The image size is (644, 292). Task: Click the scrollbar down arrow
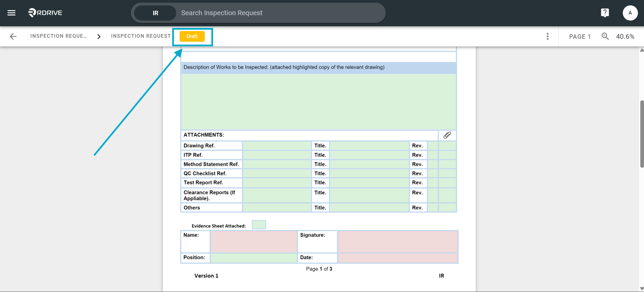(642, 289)
